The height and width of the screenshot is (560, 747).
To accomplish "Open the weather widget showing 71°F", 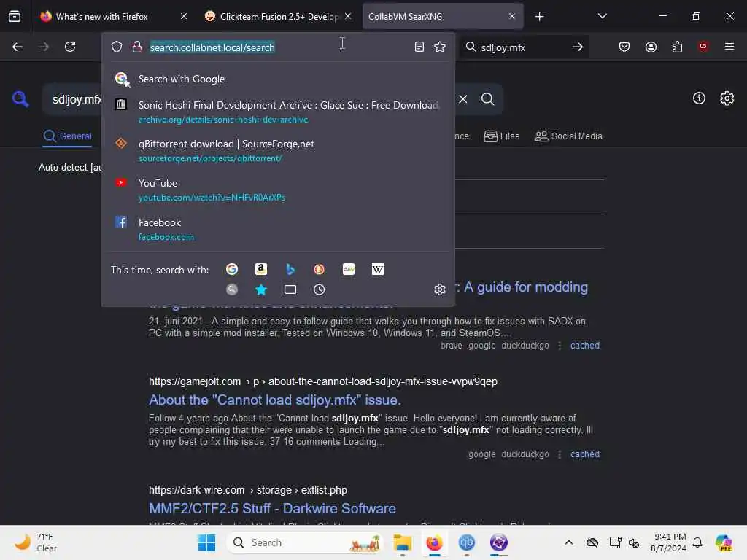I will (36, 542).
